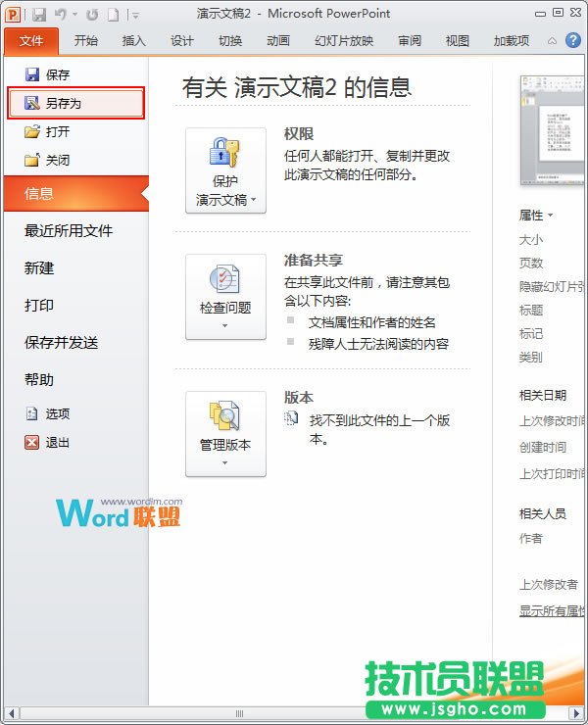The width and height of the screenshot is (588, 725).
Task: Click the horizontal scrollbar right arrow
Action: pos(576,713)
